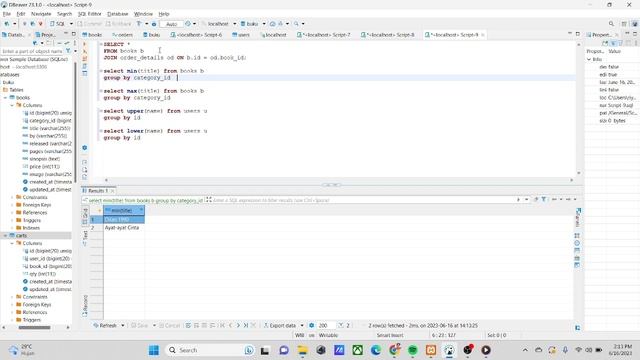The height and width of the screenshot is (360, 640).
Task: Switch to the localhost Script-8 tab
Action: coord(388,35)
